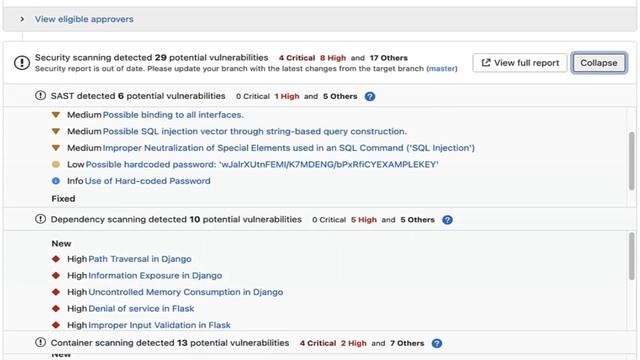Click the external link icon in View full report
This screenshot has height=360, width=640.
click(x=486, y=63)
